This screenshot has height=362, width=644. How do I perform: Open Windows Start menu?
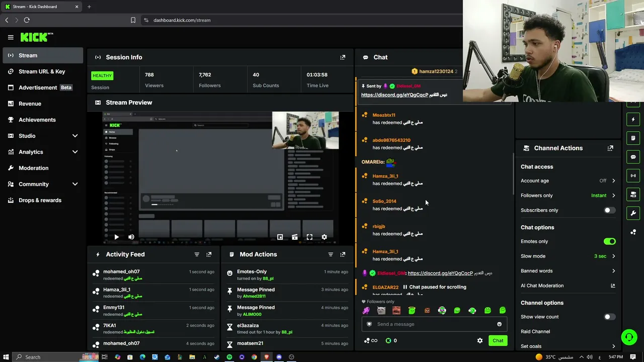[x=6, y=357]
